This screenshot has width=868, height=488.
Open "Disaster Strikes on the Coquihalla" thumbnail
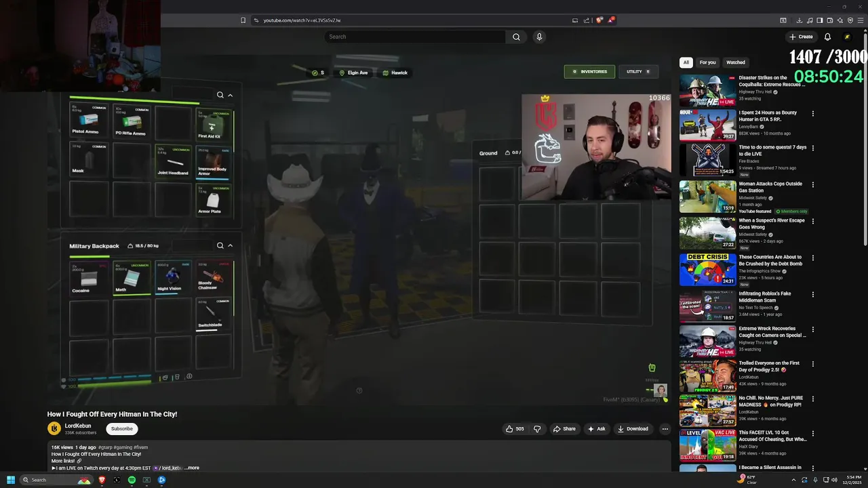[x=707, y=90]
